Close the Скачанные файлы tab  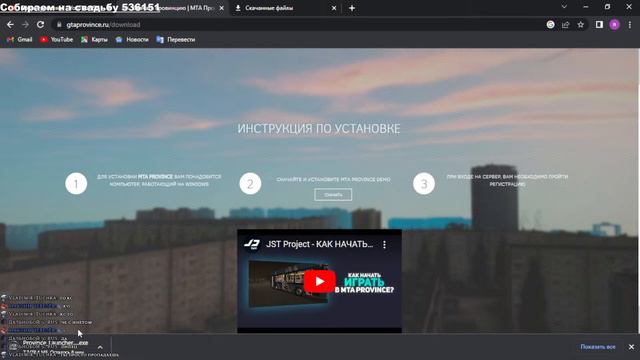(333, 8)
